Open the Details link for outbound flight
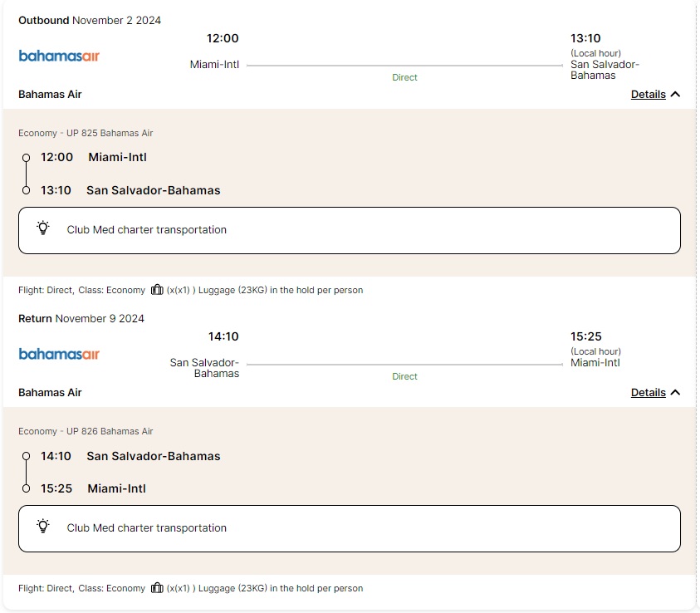 [648, 95]
